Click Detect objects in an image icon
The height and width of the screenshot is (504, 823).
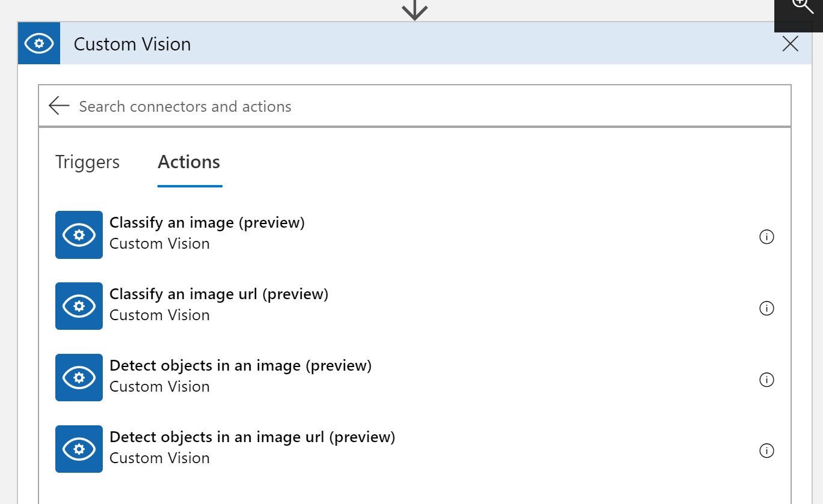coord(79,377)
